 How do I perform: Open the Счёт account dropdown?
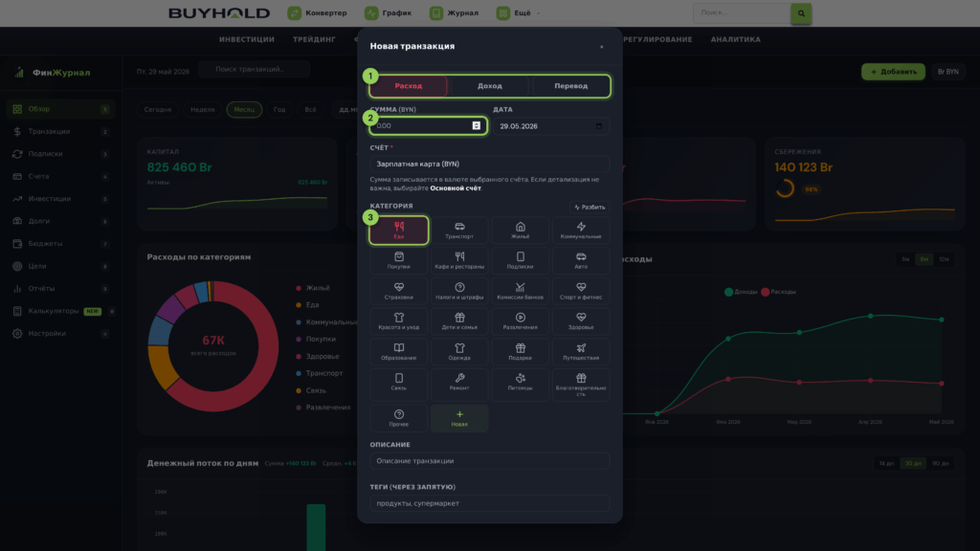point(489,164)
